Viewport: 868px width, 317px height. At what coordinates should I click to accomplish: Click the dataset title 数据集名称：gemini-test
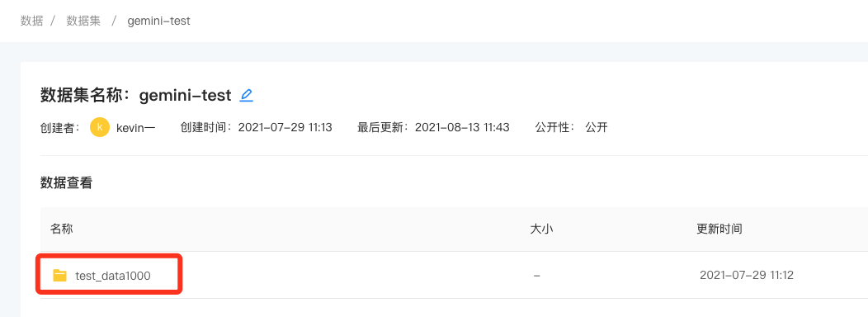pos(135,95)
